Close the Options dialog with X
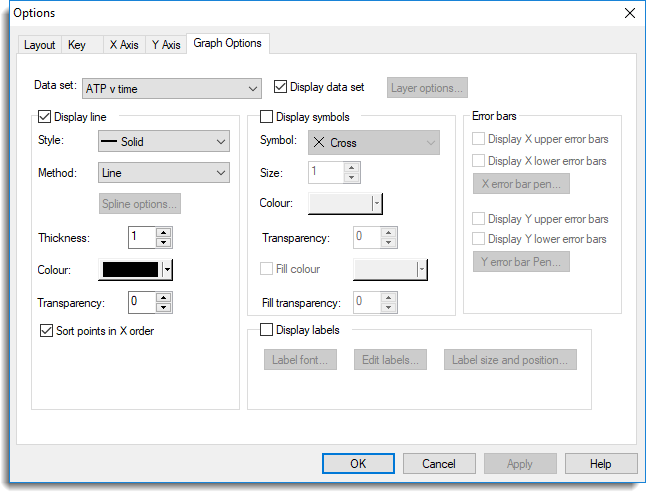 pyautogui.click(x=629, y=13)
